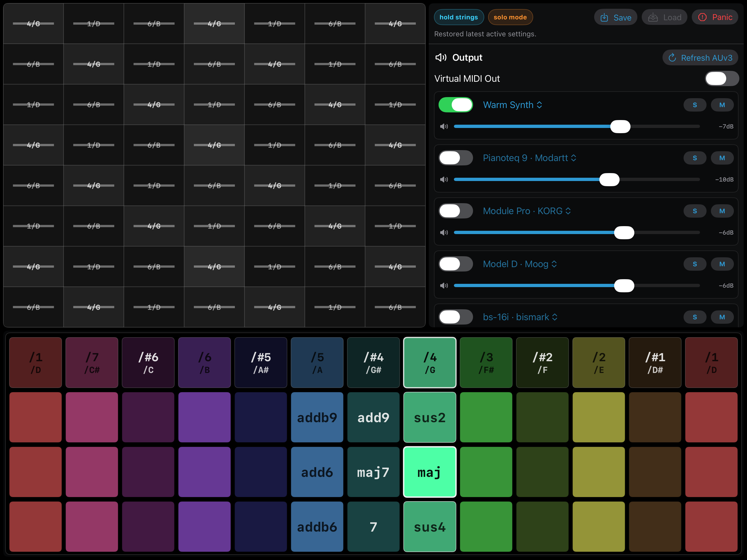Mute the bs-16i bismark channel
This screenshot has height=560, width=747.
(x=722, y=317)
